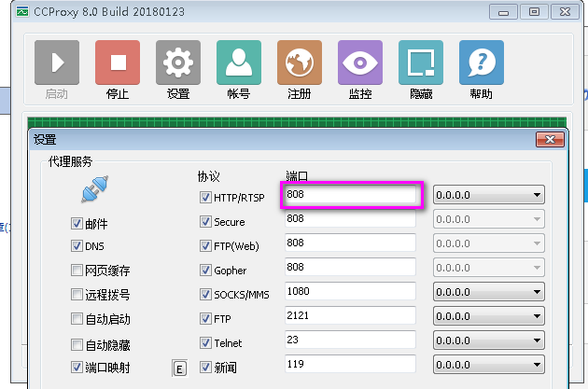
Task: Click the Gopher port field
Action: [350, 267]
